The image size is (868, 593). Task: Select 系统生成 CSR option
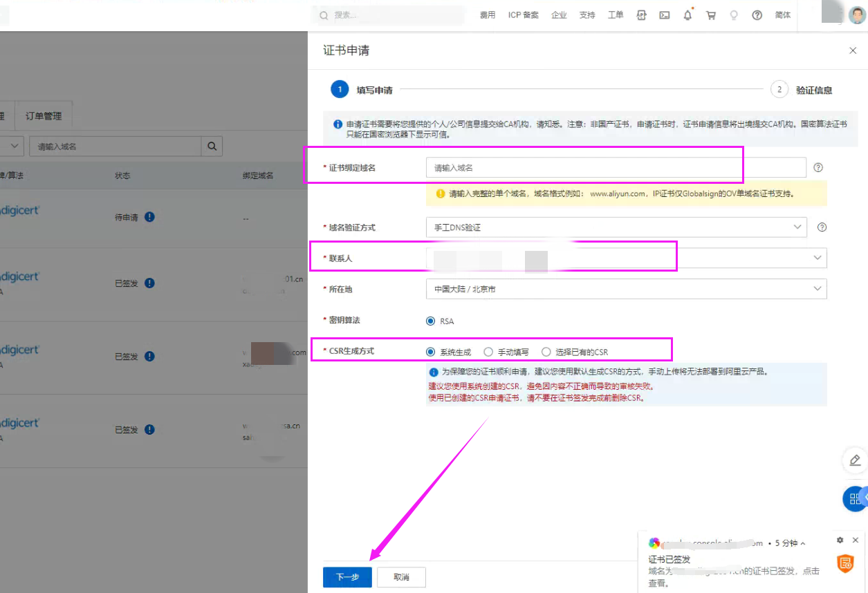tap(431, 352)
